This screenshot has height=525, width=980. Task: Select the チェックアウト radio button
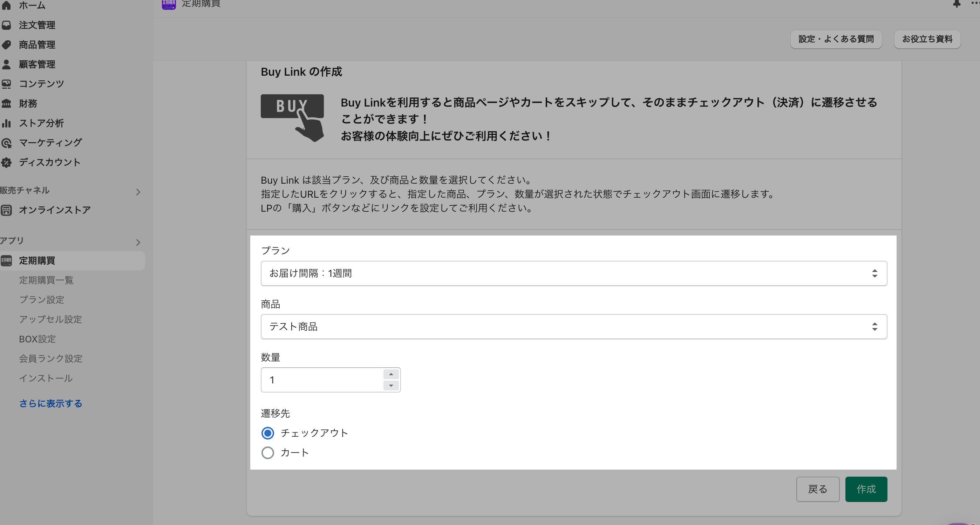point(268,433)
